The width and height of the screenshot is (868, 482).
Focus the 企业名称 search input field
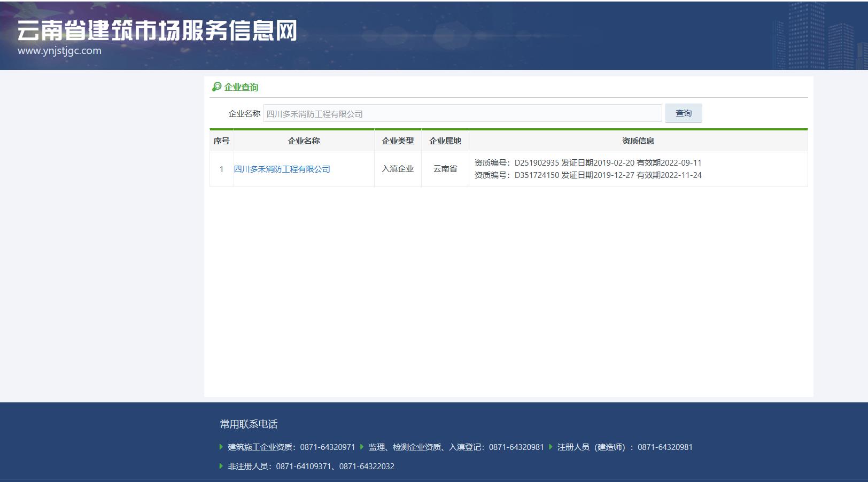[x=462, y=113]
